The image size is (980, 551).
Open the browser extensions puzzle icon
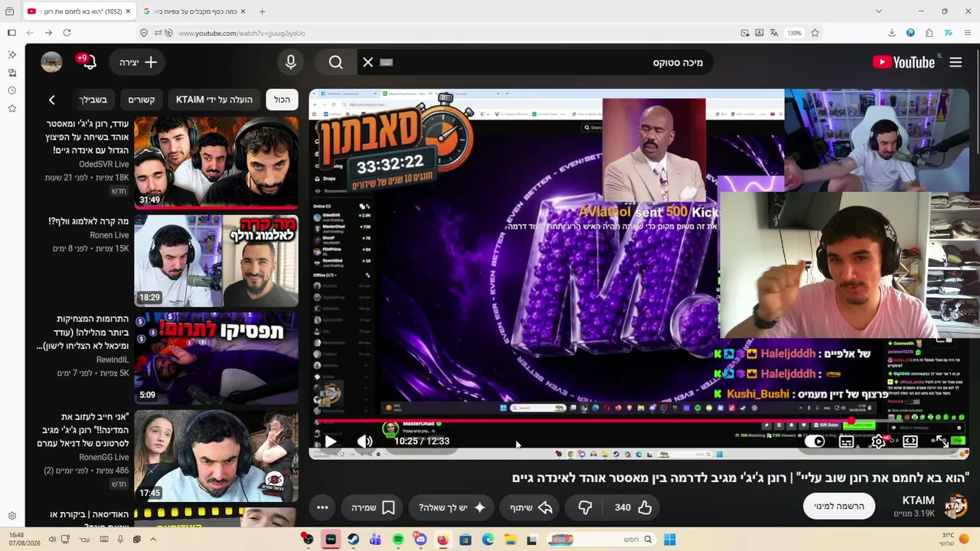click(929, 33)
